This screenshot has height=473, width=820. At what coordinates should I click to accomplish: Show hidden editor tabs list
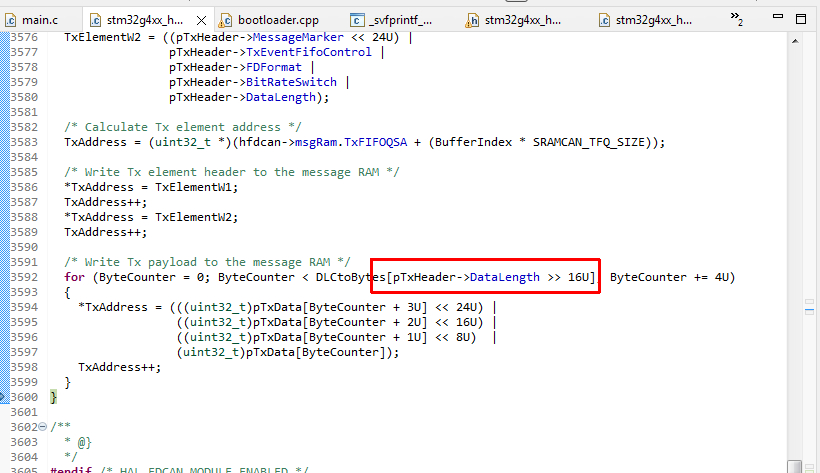[x=736, y=18]
